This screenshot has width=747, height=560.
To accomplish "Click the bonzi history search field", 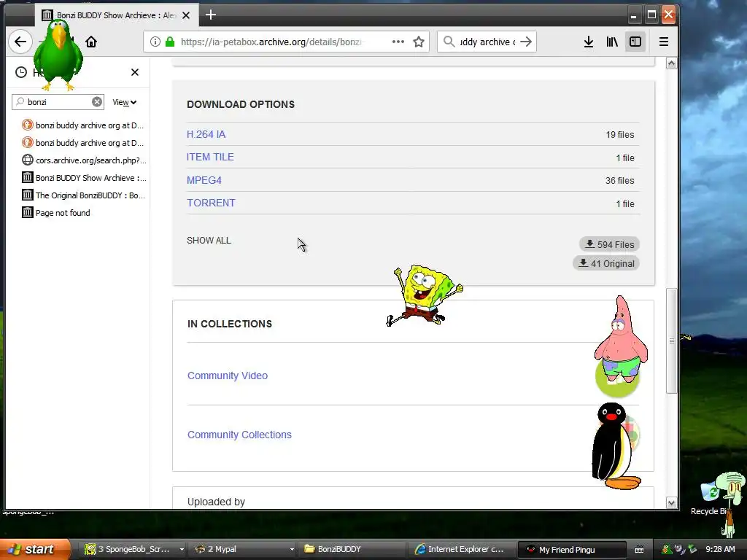I will point(57,102).
